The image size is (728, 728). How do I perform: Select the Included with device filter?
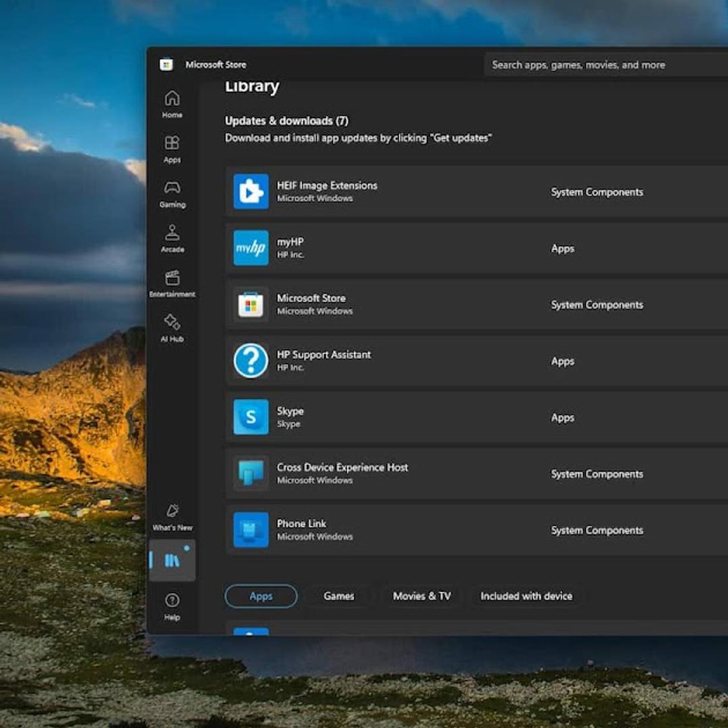(x=526, y=596)
